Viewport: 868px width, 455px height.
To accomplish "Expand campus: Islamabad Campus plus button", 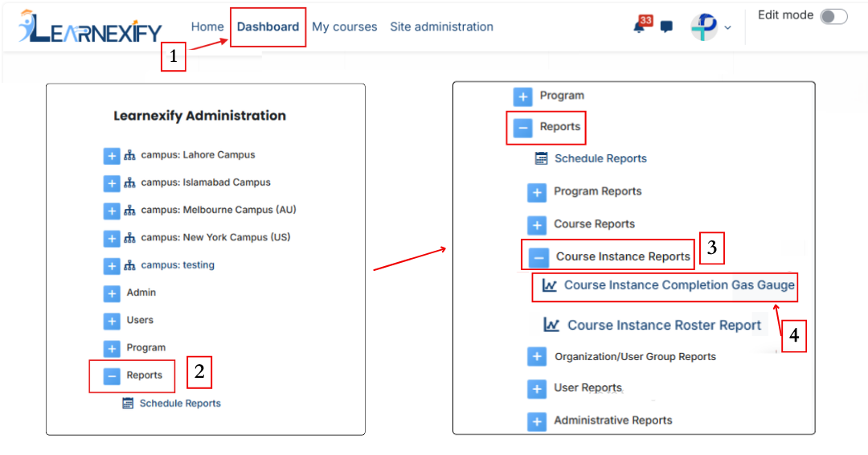I will tap(111, 183).
